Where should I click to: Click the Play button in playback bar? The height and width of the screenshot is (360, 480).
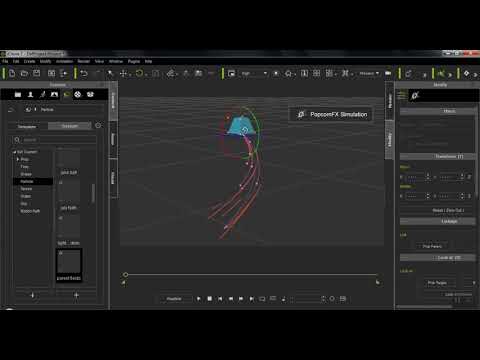tap(199, 299)
